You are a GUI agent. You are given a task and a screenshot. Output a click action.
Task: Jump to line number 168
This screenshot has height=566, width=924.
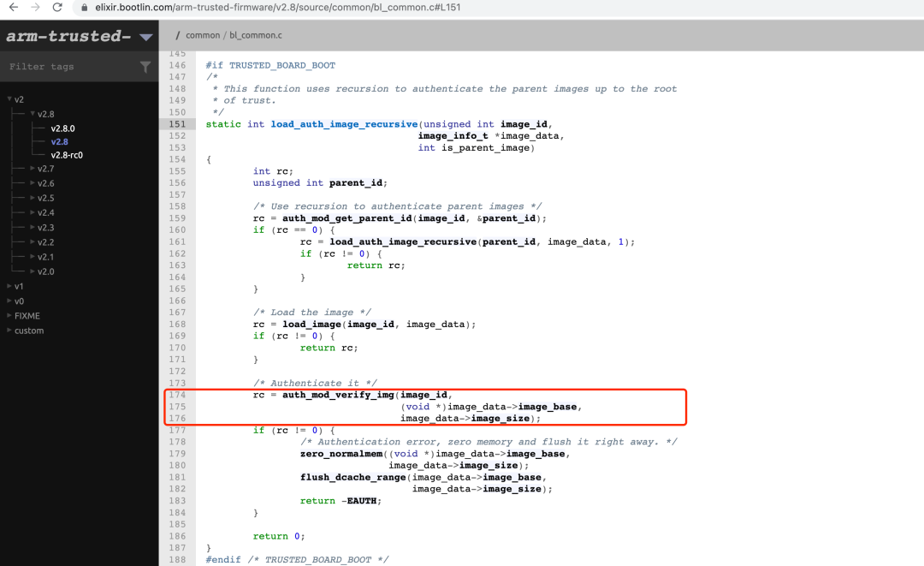177,325
